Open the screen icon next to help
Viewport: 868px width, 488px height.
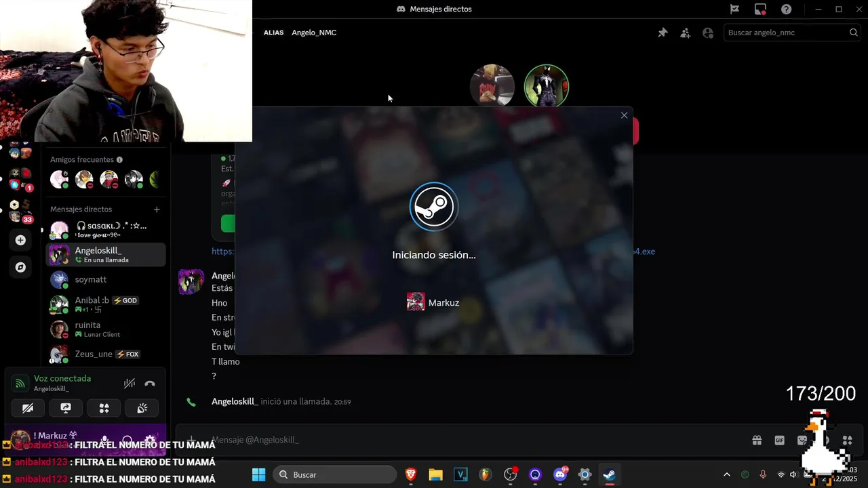760,9
